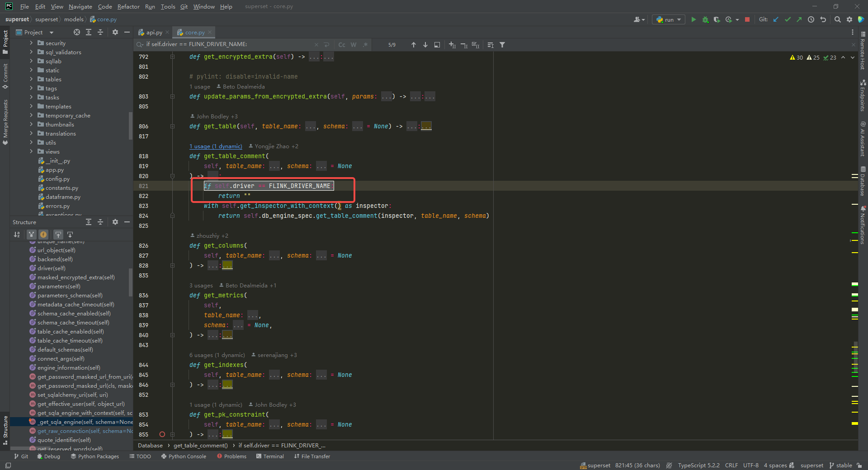Open Search Everywhere magnifier
Image resolution: width=868 pixels, height=470 pixels.
pos(838,19)
